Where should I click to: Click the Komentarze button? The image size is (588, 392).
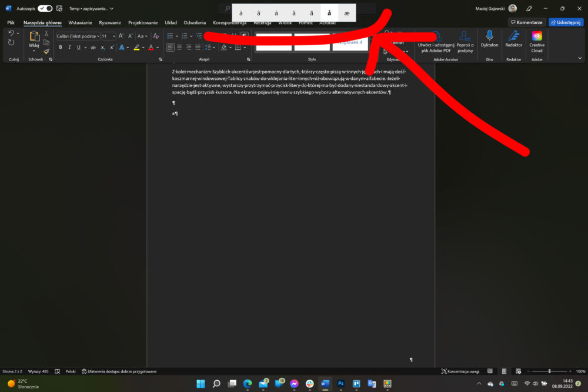click(526, 22)
